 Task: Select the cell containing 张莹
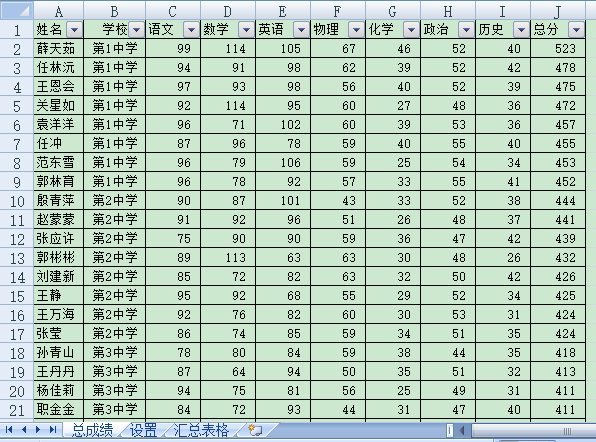click(x=59, y=333)
